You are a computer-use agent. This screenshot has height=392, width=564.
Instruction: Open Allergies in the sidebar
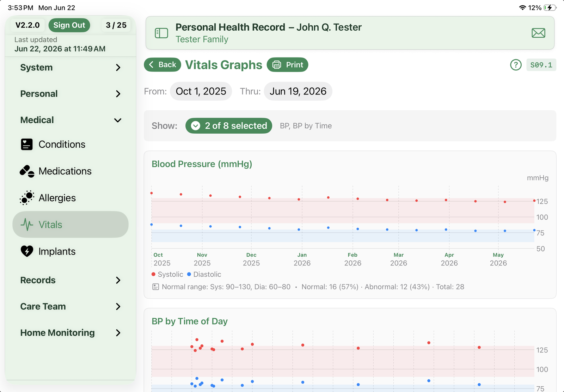point(70,198)
